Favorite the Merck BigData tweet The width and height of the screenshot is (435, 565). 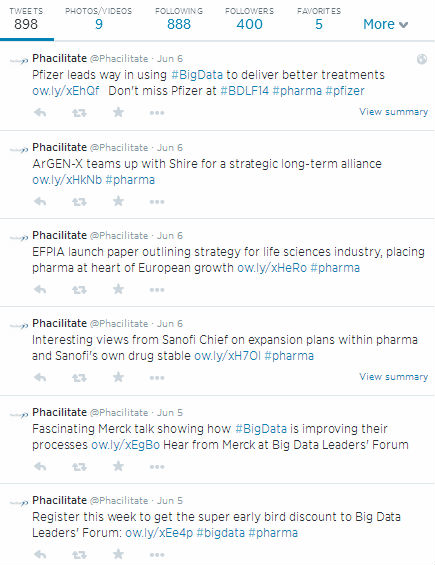(118, 466)
